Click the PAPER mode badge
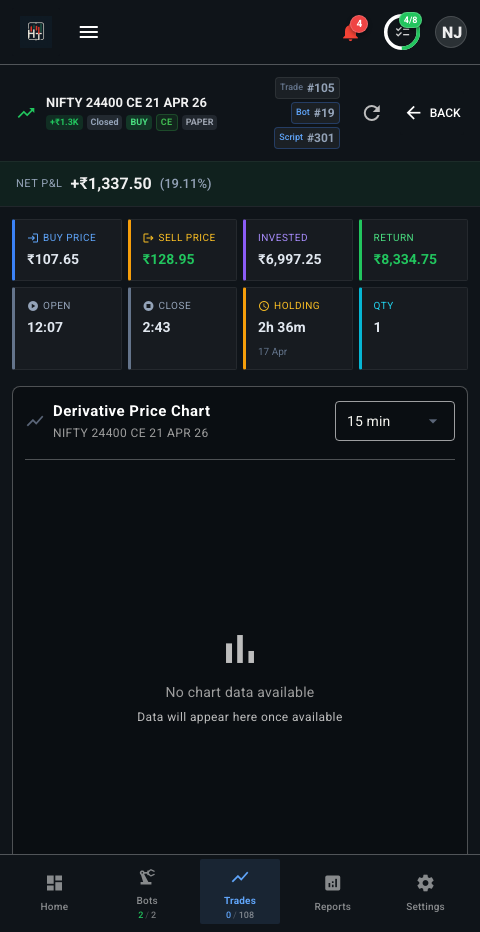 (199, 122)
